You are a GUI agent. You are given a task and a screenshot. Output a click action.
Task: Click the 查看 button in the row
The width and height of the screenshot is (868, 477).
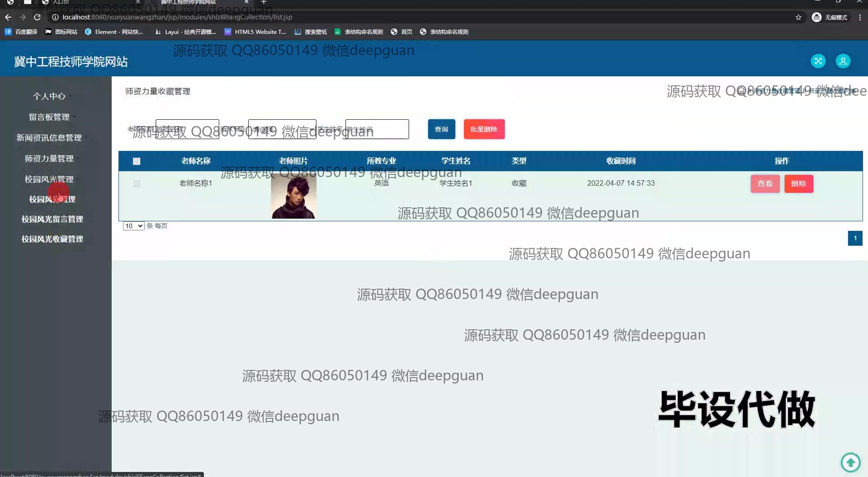[765, 184]
